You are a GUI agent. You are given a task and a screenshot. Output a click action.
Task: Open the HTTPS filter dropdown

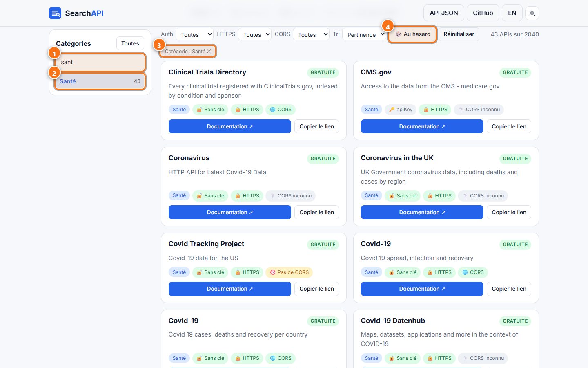pos(255,34)
